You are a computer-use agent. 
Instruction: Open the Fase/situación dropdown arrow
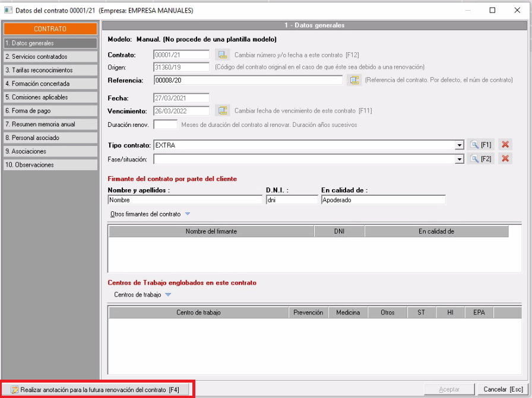[x=459, y=159]
